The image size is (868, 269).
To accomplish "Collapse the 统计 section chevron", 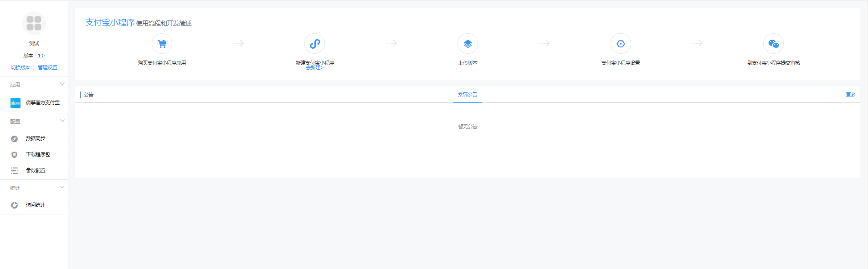I will [62, 187].
